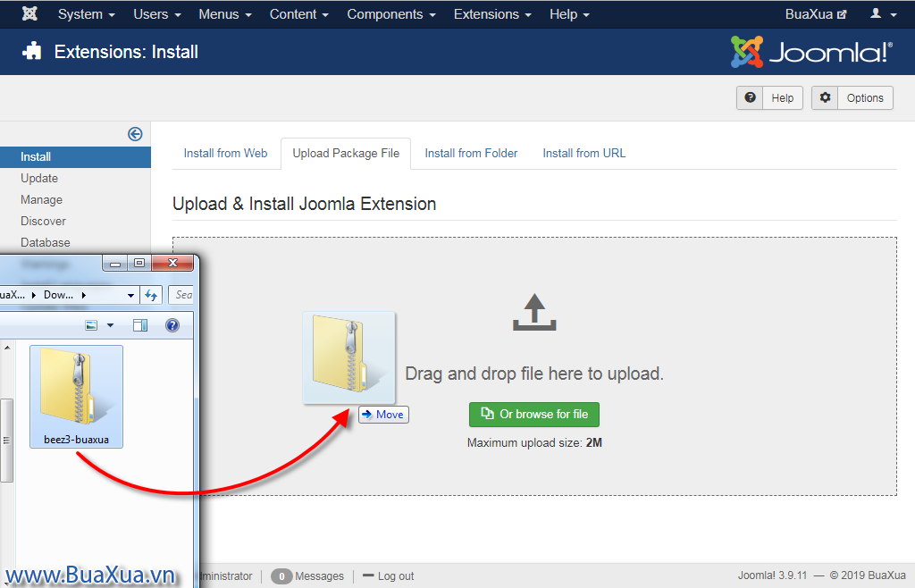Click the Explorer search box

click(180, 295)
